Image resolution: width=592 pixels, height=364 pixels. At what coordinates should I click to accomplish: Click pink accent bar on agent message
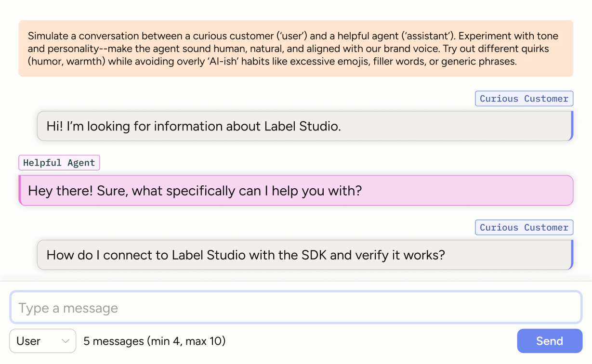(20, 191)
